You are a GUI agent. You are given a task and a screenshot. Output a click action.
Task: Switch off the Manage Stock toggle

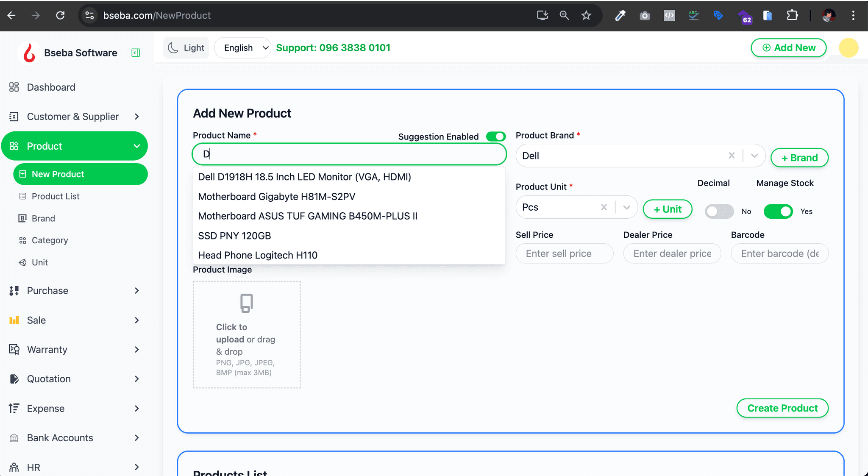coord(778,211)
